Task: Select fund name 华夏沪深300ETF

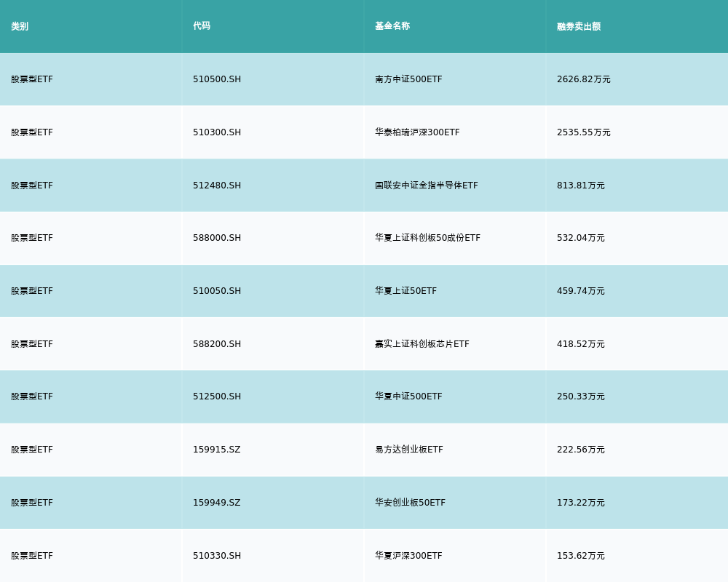Action: pos(408,556)
